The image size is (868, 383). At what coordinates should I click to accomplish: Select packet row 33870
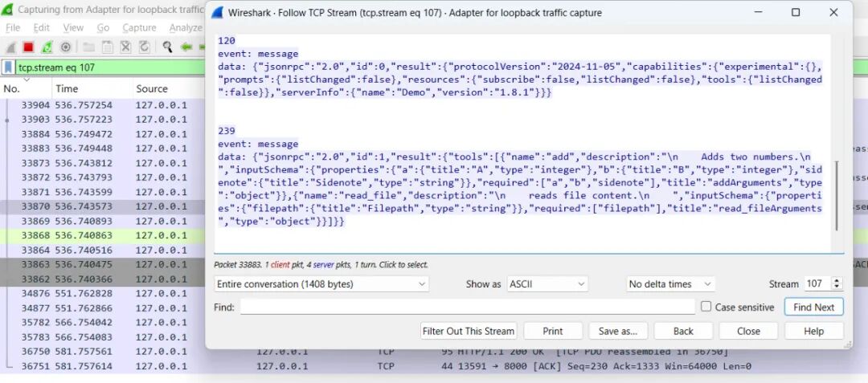pyautogui.click(x=102, y=206)
